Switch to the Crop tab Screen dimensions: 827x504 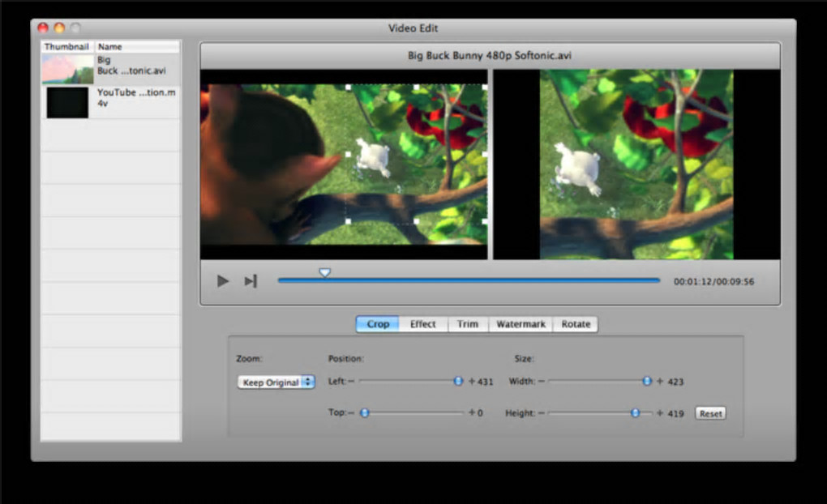[x=378, y=323]
